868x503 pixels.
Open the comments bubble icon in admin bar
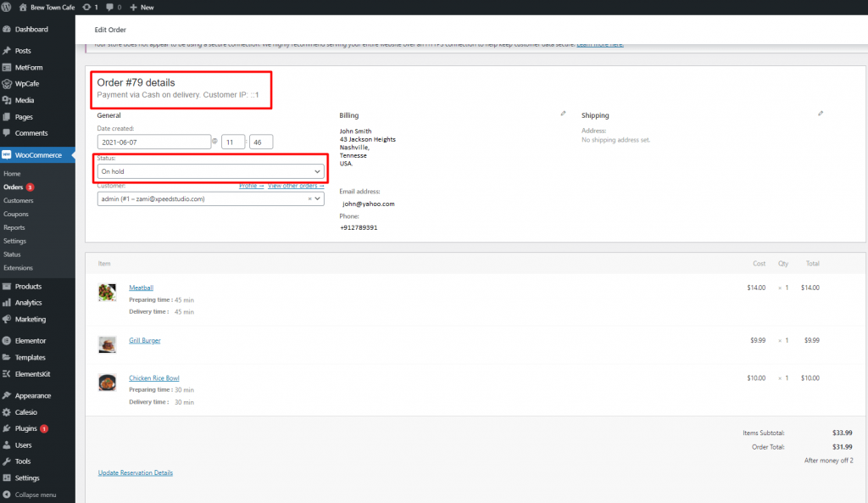(109, 7)
